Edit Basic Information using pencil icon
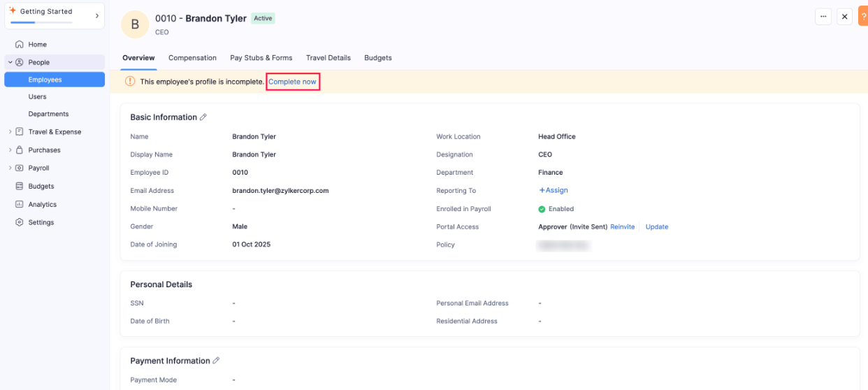This screenshot has height=390, width=868. click(x=203, y=117)
